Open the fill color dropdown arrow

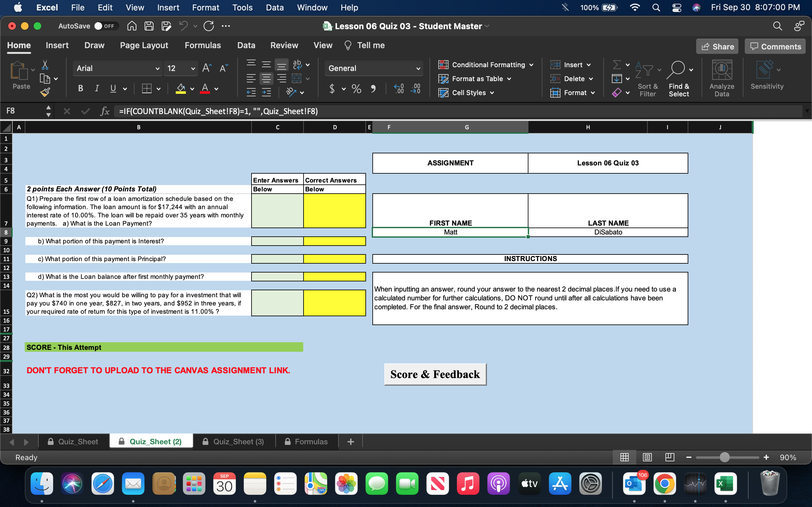192,89
